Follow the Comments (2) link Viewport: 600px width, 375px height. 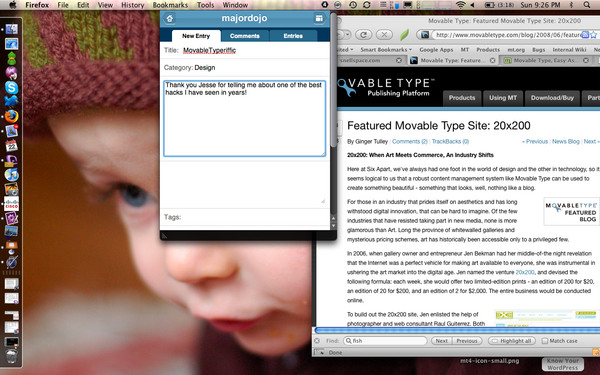pos(410,142)
